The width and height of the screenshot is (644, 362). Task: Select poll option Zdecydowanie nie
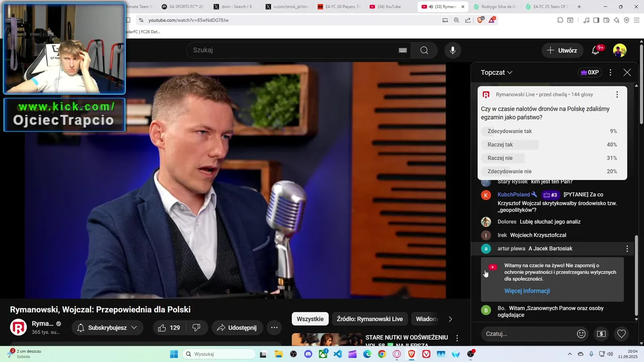[552, 171]
